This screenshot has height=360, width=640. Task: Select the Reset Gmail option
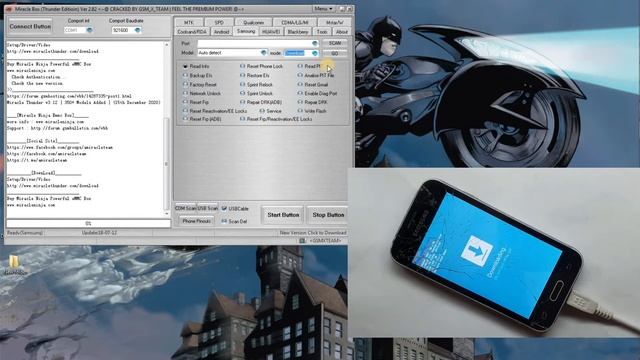pyautogui.click(x=313, y=84)
